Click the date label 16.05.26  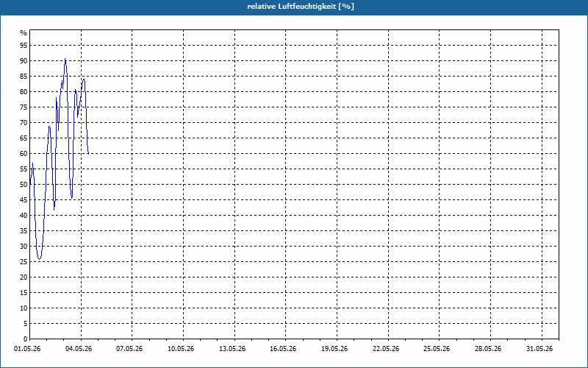click(283, 349)
